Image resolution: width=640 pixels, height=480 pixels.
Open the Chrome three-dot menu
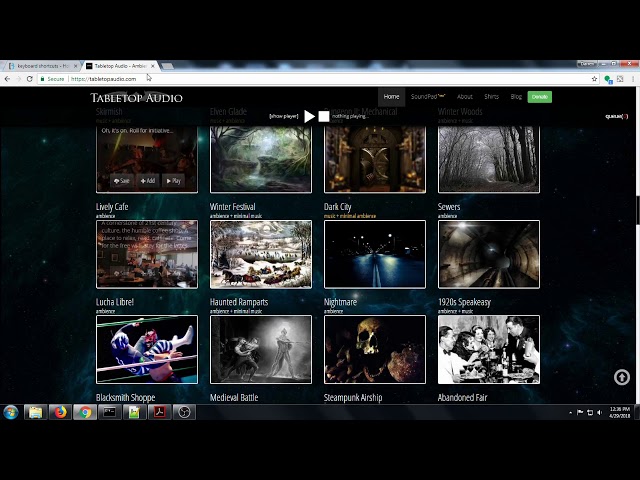pyautogui.click(x=633, y=79)
